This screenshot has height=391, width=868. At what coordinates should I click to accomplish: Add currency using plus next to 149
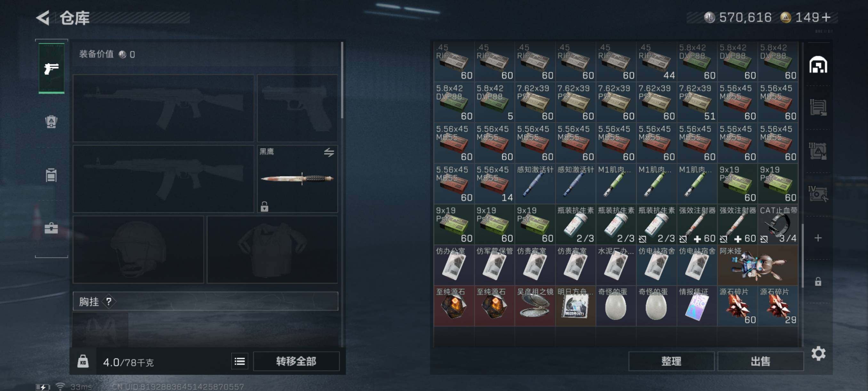[826, 18]
